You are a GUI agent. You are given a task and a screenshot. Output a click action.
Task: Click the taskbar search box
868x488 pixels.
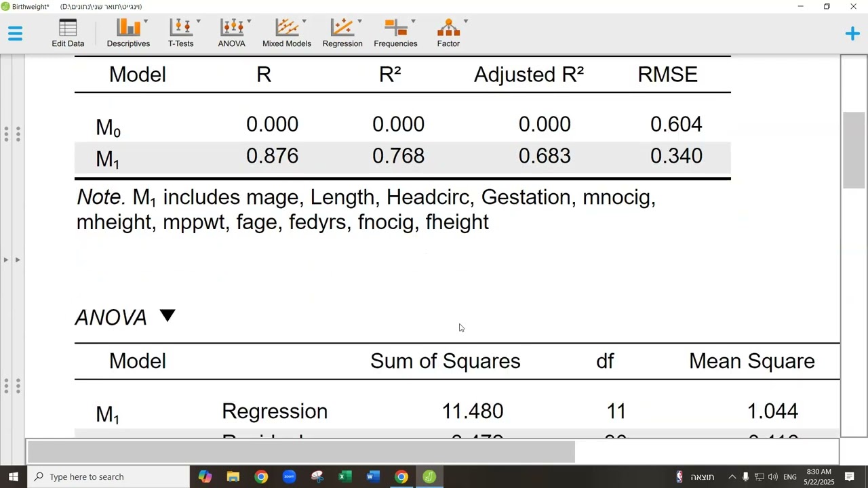coord(108,476)
